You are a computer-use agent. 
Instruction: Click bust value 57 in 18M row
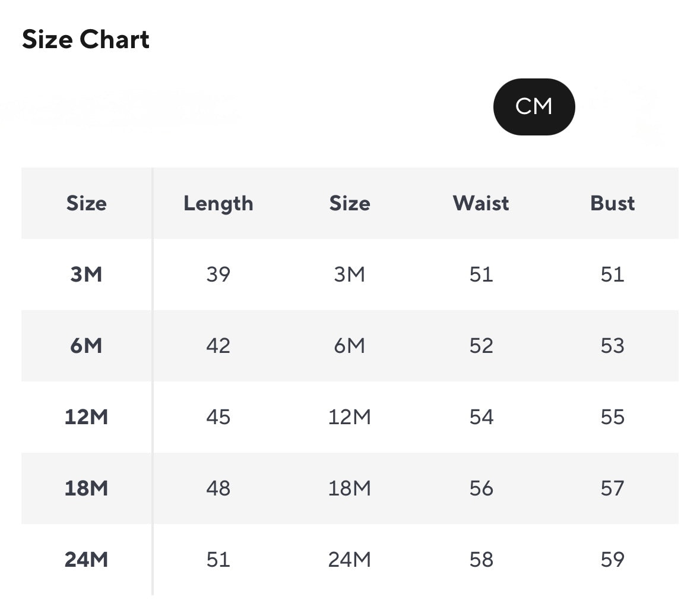click(612, 488)
